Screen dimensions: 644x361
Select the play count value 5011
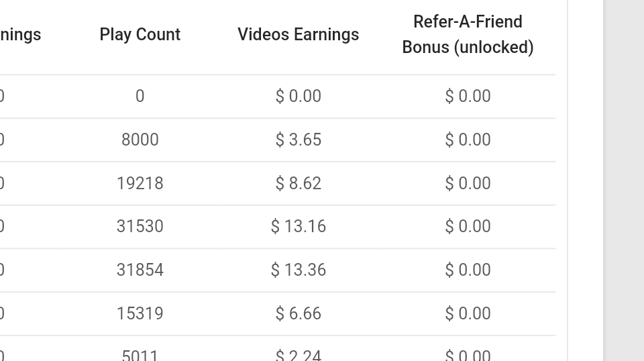[x=140, y=354]
